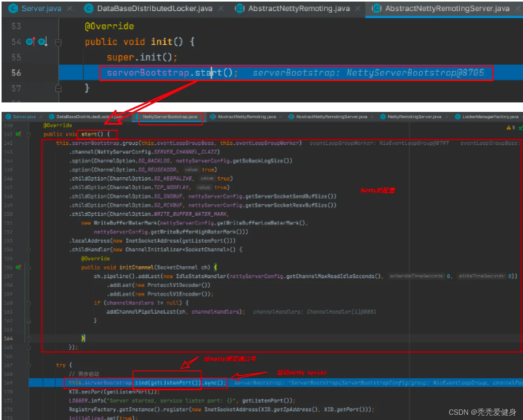Fold the initChannel method at line 156
The height and width of the screenshot is (420, 523).
coord(28,268)
